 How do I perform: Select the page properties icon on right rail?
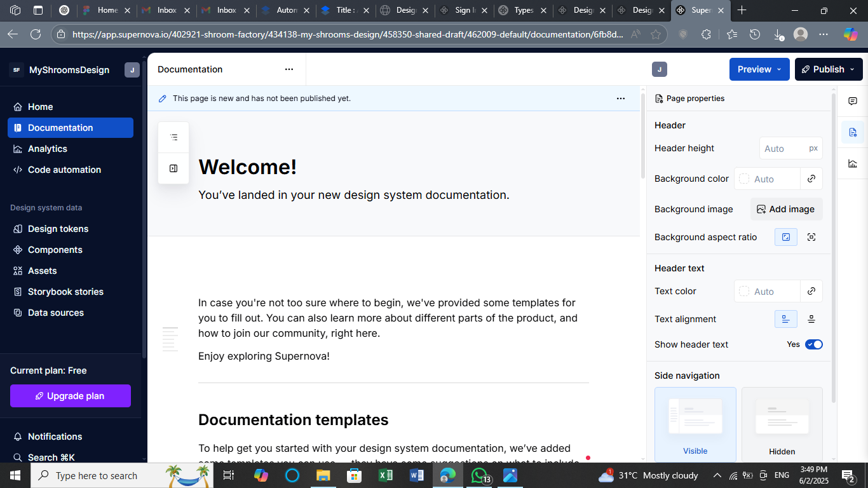[851, 132]
